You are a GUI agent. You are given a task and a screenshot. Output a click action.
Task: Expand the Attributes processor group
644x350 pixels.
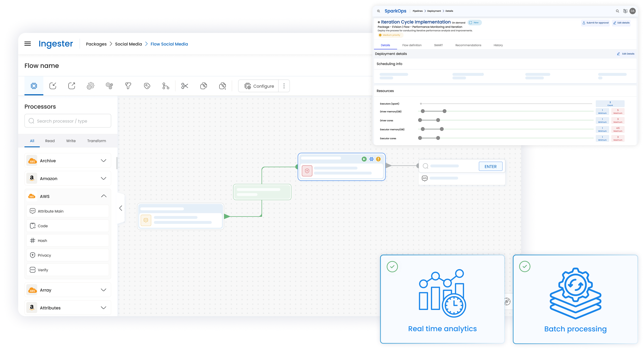point(103,308)
